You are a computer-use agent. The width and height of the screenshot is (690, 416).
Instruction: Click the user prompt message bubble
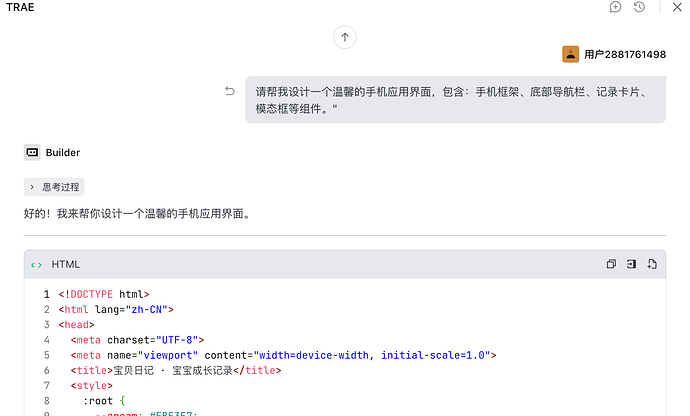pos(455,100)
